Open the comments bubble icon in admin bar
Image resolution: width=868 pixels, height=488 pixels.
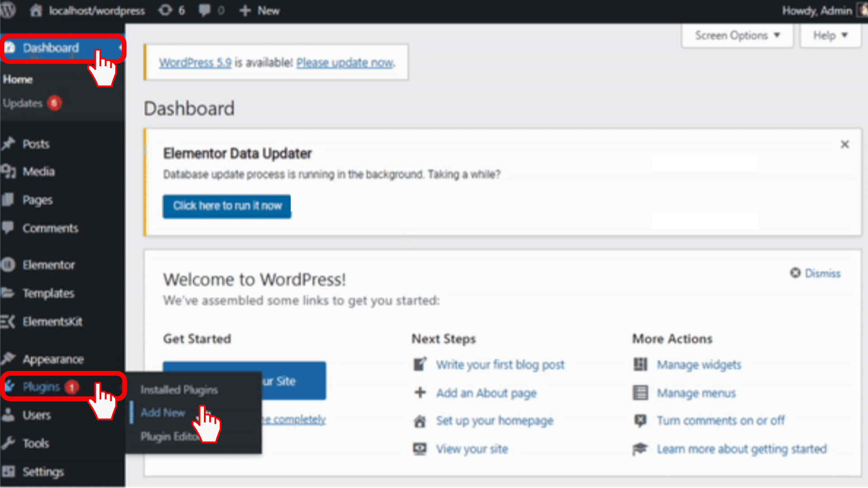(x=204, y=10)
